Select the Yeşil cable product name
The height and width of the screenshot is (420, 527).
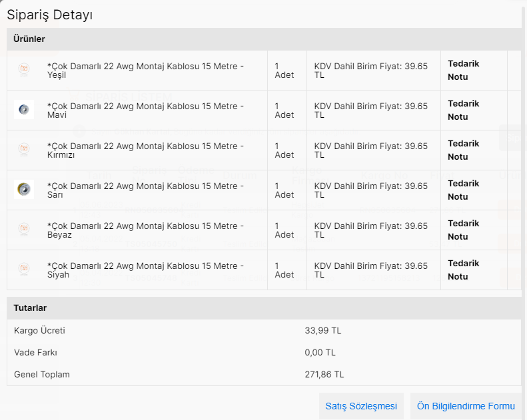tap(145, 70)
